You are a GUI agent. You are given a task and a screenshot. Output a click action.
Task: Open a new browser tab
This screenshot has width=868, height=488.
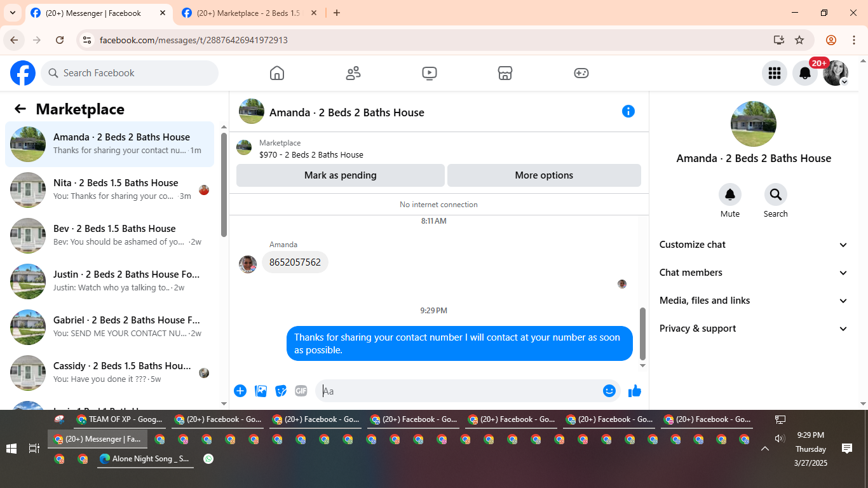coord(337,13)
